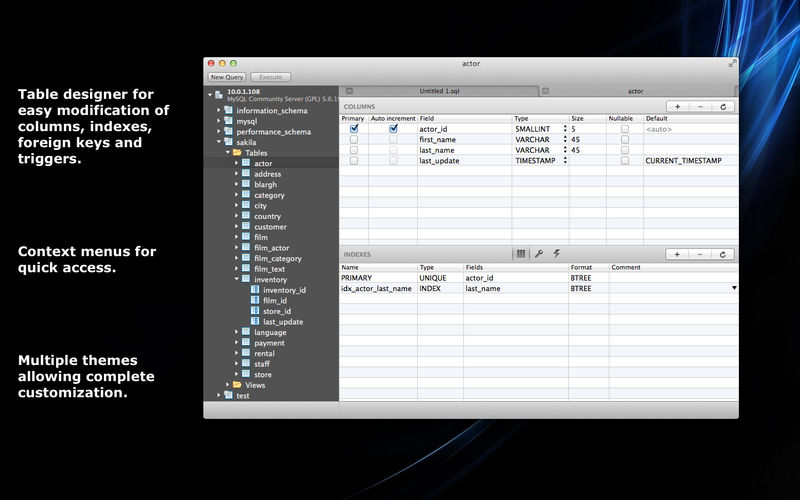Refresh the COLUMNS list

click(722, 106)
